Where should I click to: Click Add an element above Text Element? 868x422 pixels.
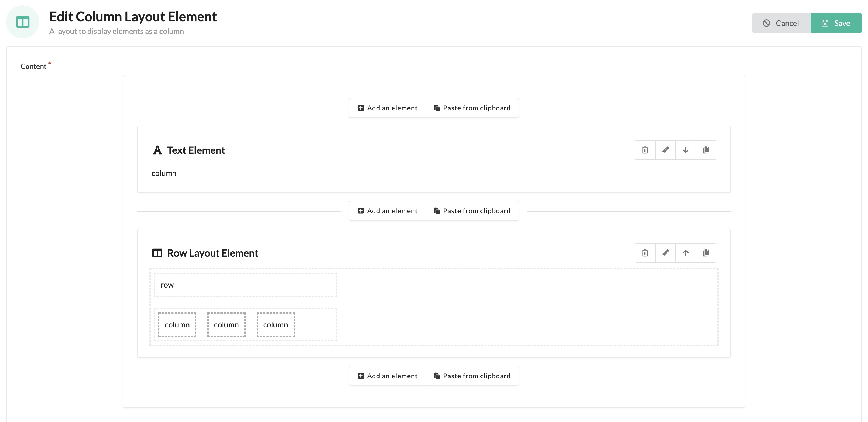tap(387, 108)
